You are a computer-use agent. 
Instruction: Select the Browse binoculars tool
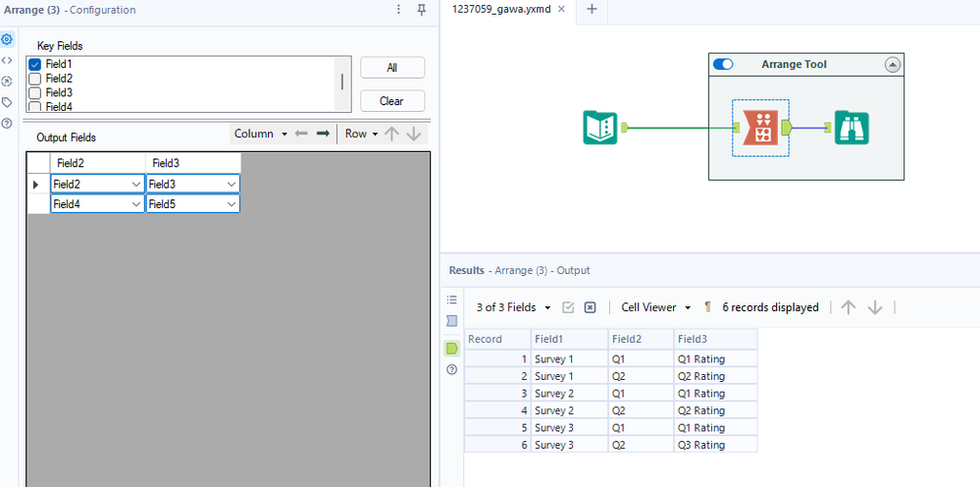pyautogui.click(x=851, y=128)
